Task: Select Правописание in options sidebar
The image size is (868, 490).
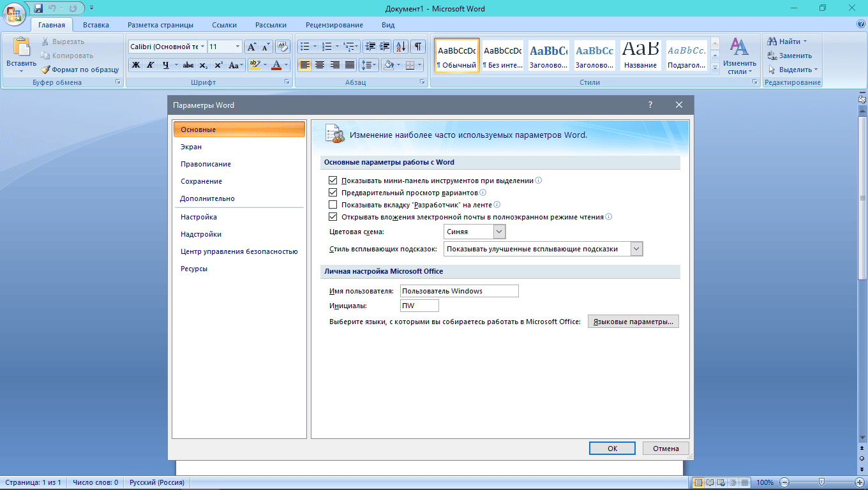Action: [239, 164]
